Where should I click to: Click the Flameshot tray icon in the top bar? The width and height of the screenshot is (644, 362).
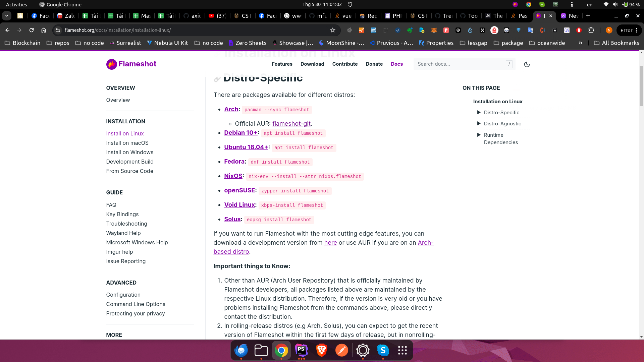coord(515,4)
